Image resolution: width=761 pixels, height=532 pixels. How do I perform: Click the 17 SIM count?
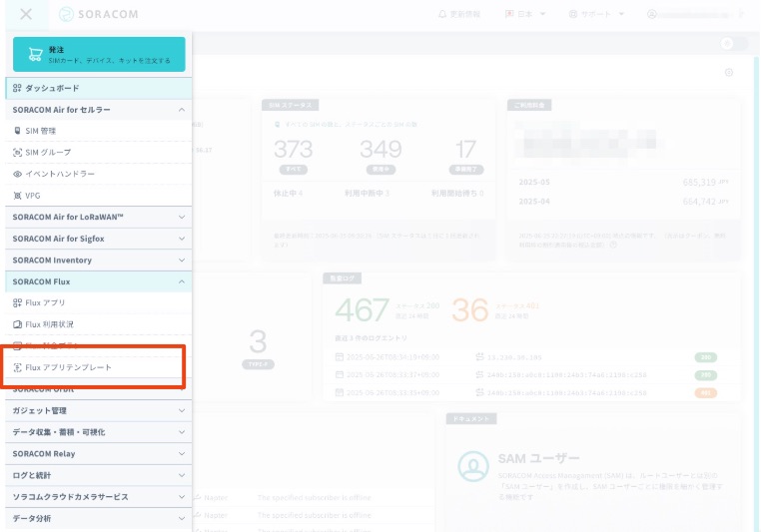pos(466,149)
